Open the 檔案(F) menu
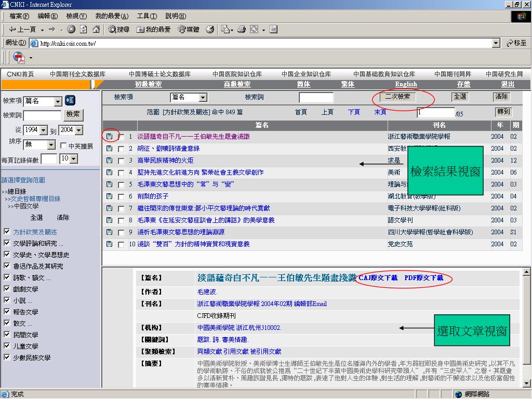 tap(19, 16)
